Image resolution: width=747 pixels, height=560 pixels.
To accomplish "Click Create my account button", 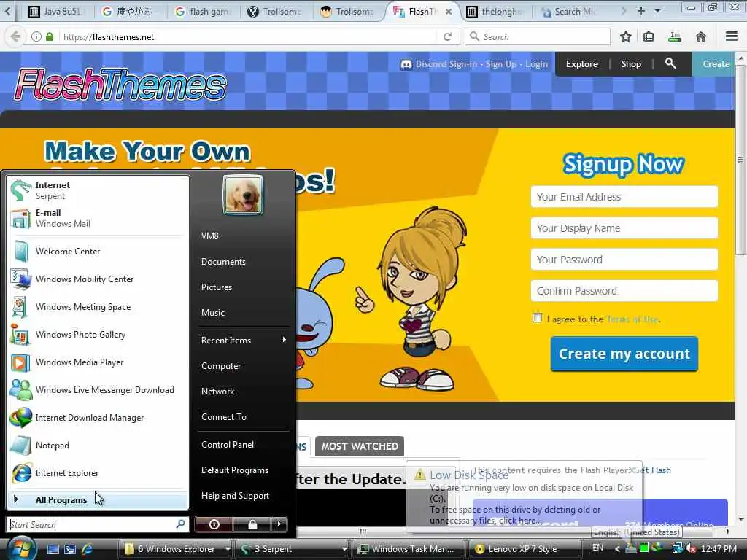I will [624, 354].
